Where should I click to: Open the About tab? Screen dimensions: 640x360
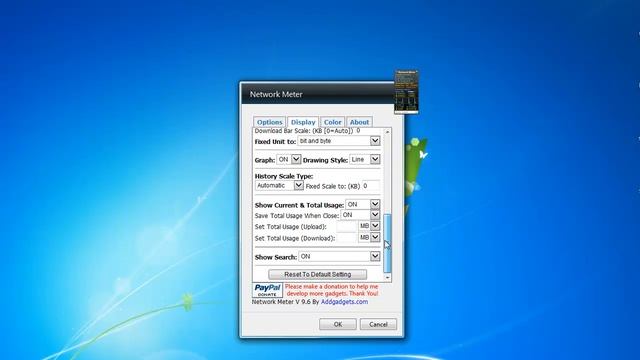pyautogui.click(x=359, y=122)
